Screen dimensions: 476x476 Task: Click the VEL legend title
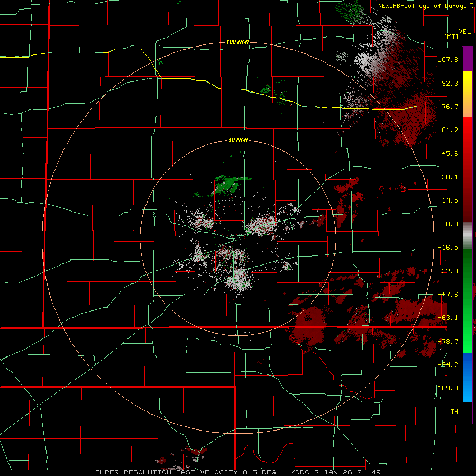tap(464, 32)
